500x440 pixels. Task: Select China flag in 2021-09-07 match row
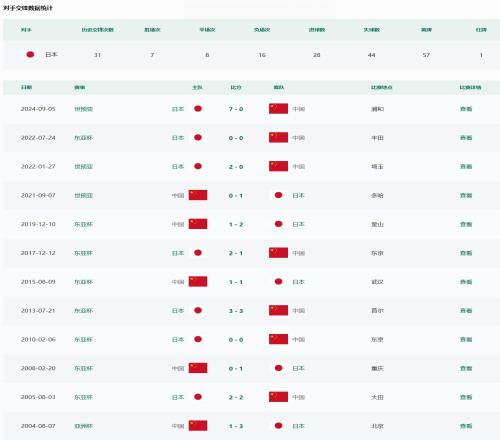[x=198, y=195]
